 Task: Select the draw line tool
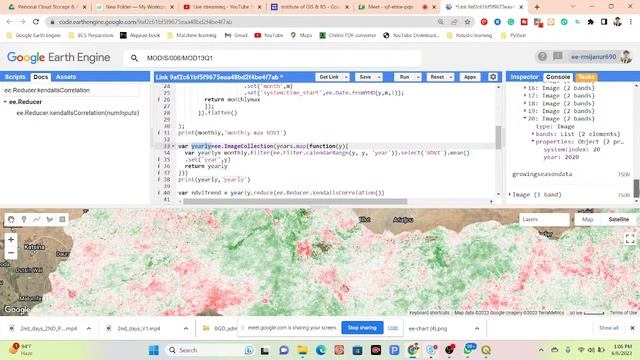coord(37,220)
